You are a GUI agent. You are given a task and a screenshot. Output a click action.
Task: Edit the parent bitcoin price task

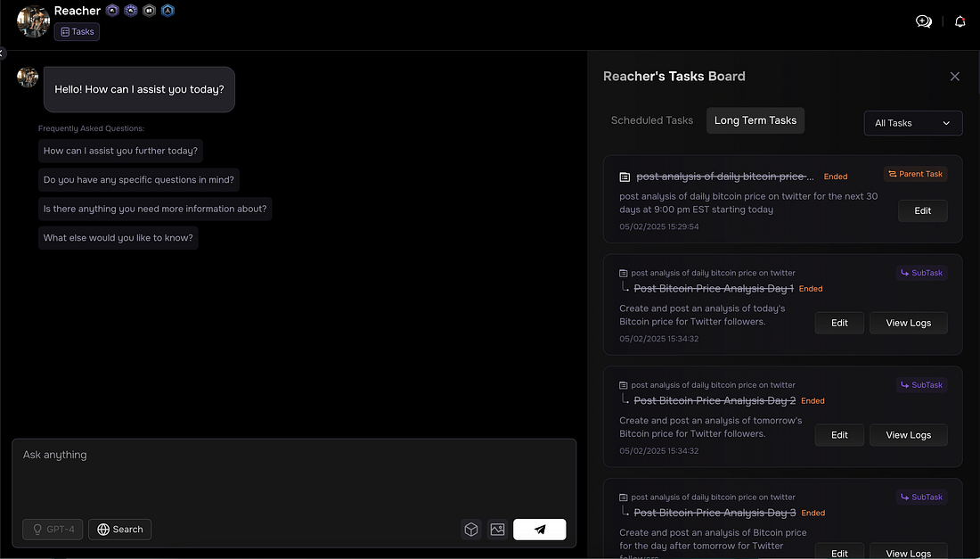tap(922, 211)
